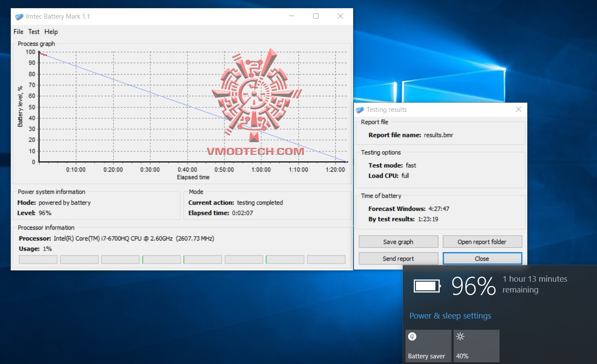This screenshot has height=364, width=597.
Task: Open the Test menu
Action: pos(34,32)
